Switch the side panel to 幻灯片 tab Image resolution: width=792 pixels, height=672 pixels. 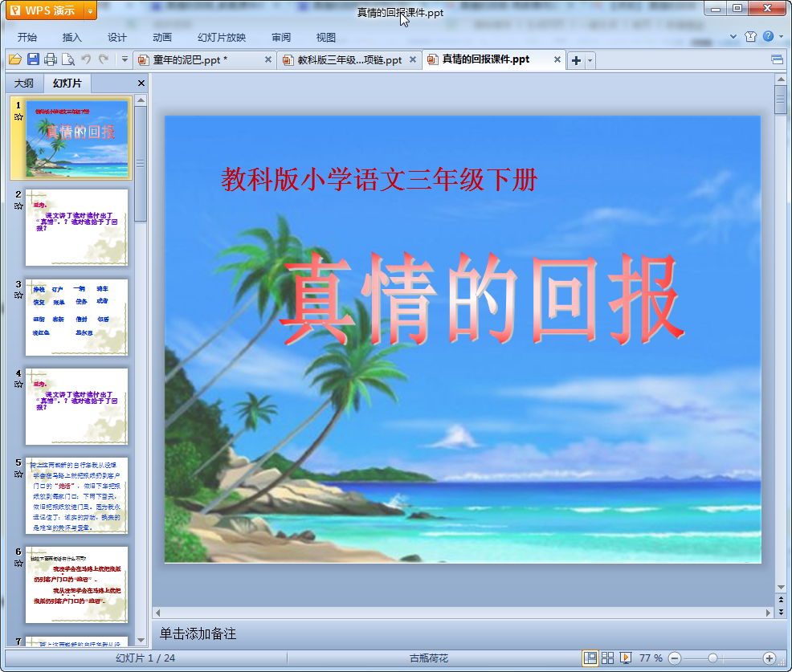[67, 83]
